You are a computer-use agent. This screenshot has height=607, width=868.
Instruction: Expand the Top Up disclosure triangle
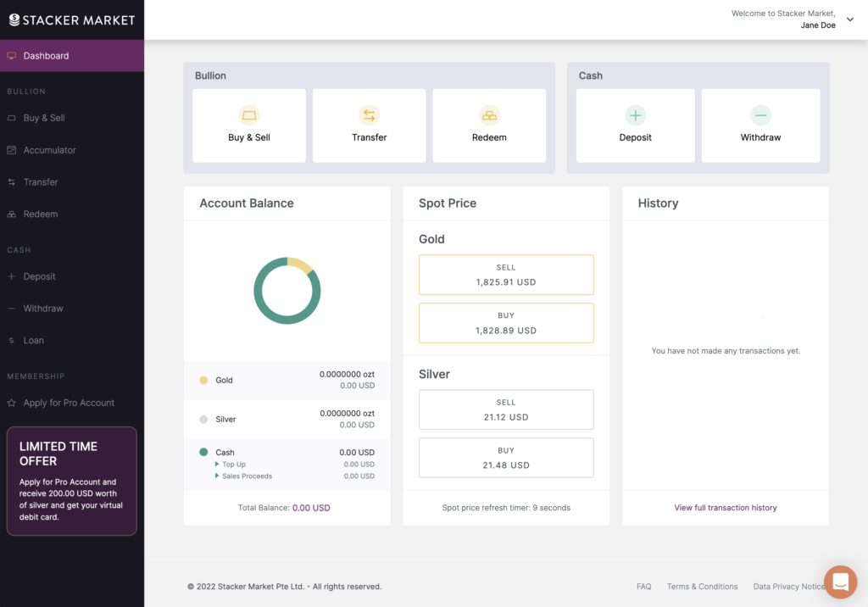217,464
